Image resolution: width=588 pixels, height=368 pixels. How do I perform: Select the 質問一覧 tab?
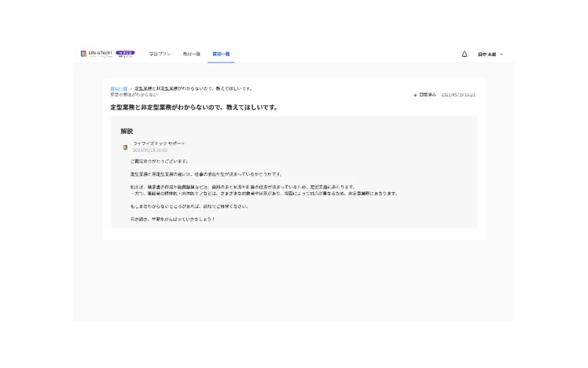(x=221, y=54)
